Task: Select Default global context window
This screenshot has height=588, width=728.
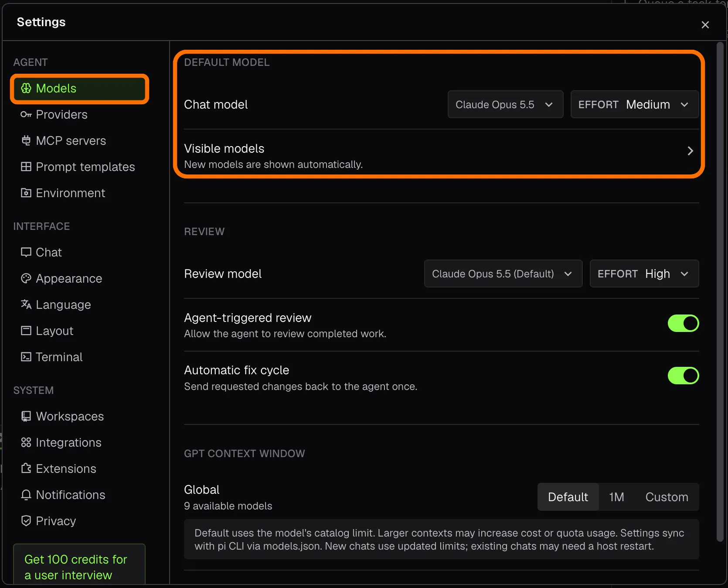Action: click(x=568, y=497)
